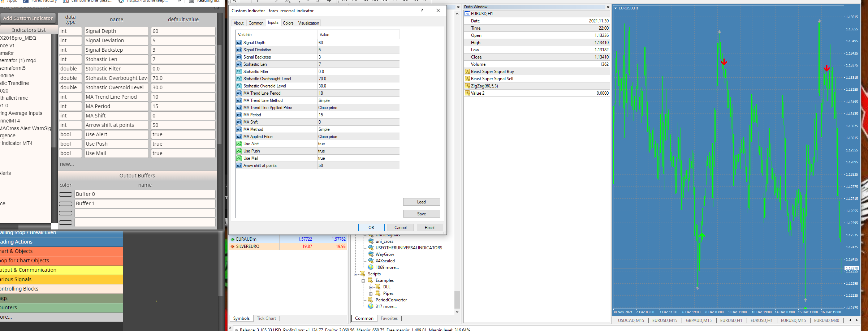
Task: Click the Value 2 icon in Data Window
Action: coord(467,93)
